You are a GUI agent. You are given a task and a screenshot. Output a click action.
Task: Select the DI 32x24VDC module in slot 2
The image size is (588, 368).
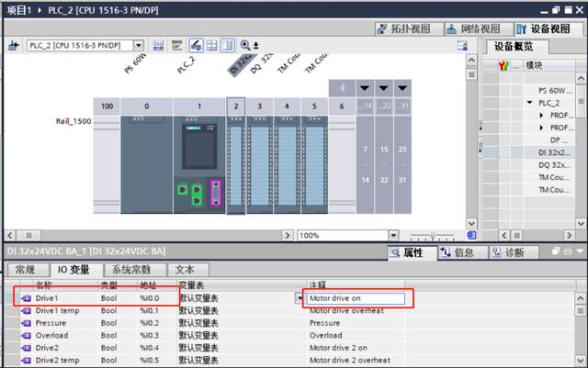coord(236,165)
